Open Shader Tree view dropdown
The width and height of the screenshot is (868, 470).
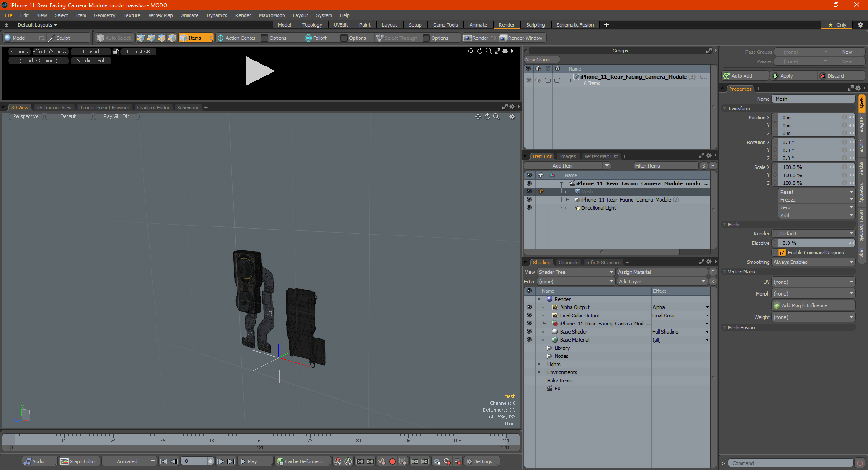pos(576,272)
